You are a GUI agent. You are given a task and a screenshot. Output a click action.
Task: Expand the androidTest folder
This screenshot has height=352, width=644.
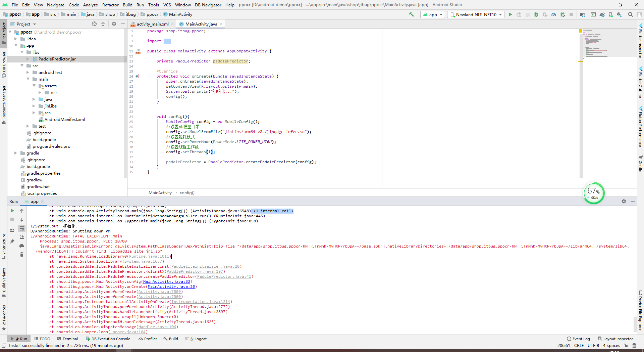[x=28, y=72]
